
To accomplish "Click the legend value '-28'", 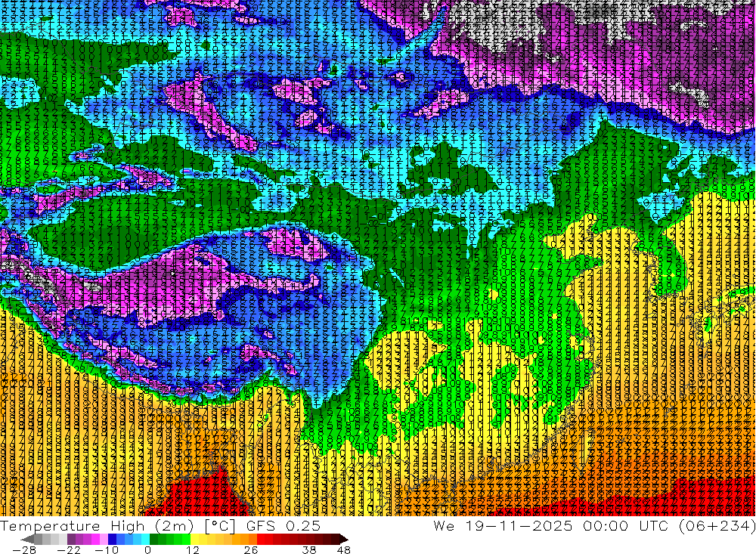I will point(24,549).
